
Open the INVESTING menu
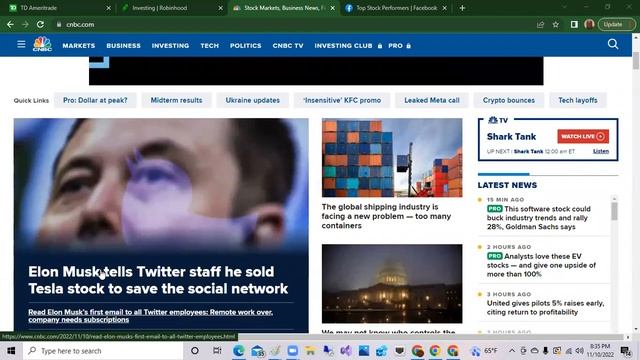tap(170, 46)
